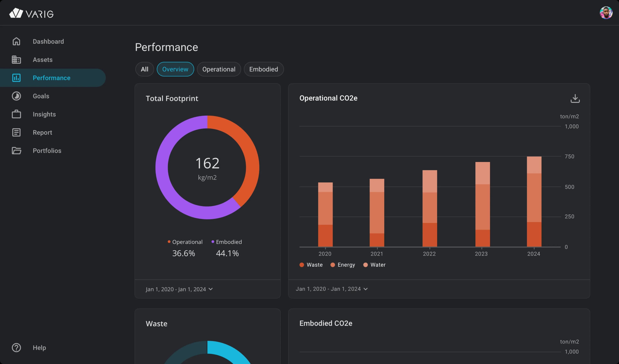Open Goals in sidebar

(41, 96)
